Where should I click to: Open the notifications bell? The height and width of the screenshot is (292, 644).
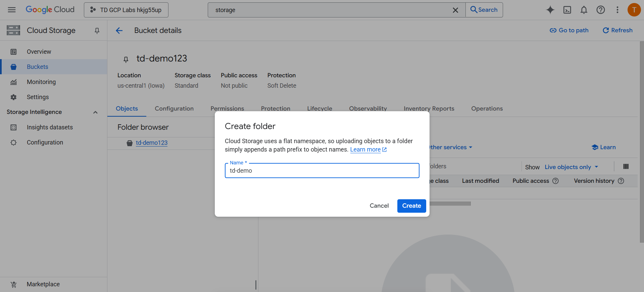click(x=584, y=10)
